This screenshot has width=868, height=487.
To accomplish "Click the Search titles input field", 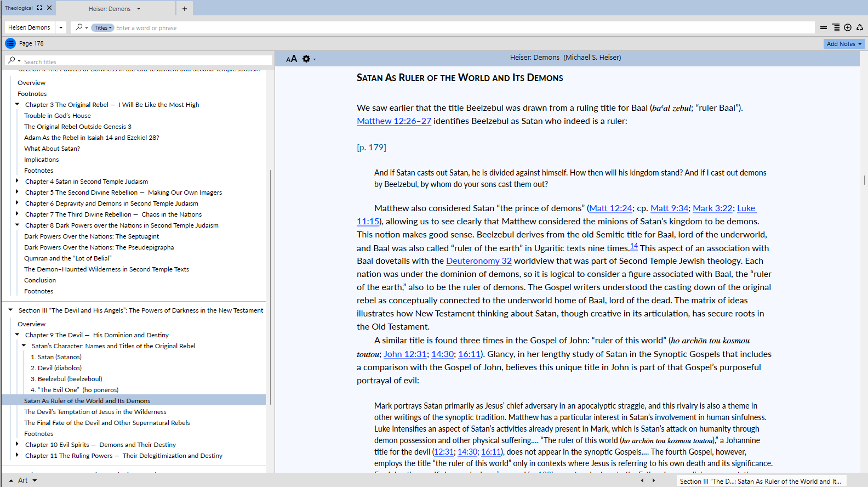I will tap(142, 62).
